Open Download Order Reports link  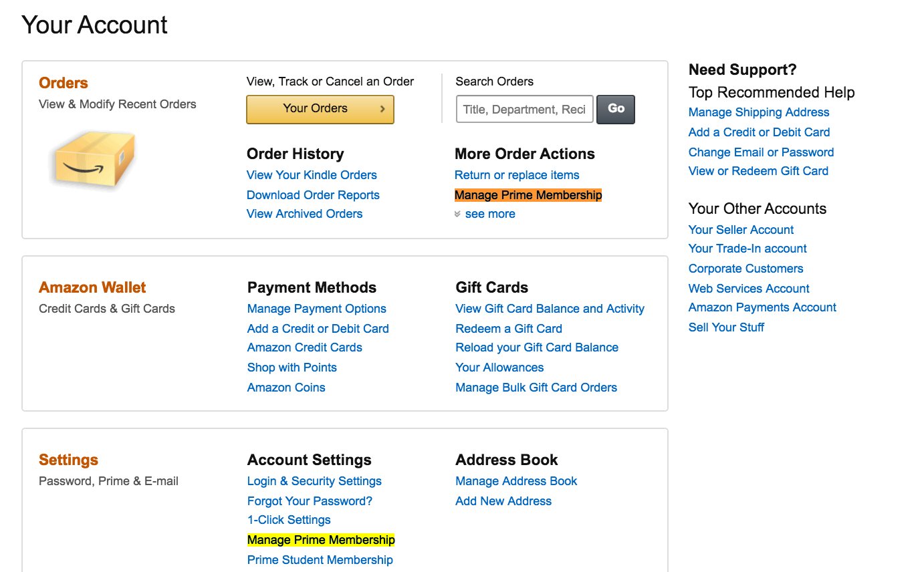tap(313, 195)
